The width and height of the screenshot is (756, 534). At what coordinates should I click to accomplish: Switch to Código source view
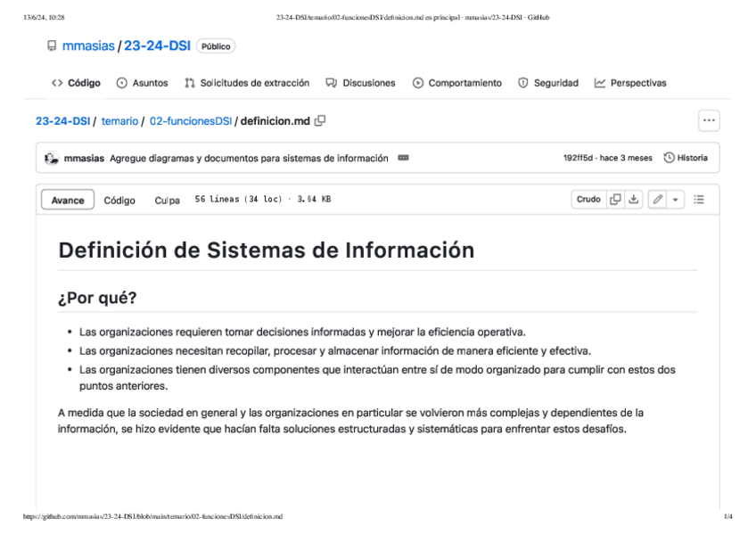coord(119,201)
